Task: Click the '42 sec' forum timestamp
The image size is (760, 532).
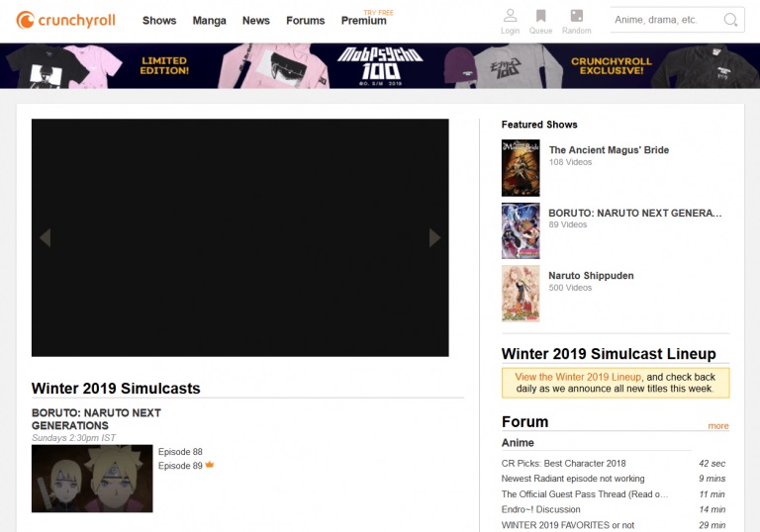Action: click(712, 463)
